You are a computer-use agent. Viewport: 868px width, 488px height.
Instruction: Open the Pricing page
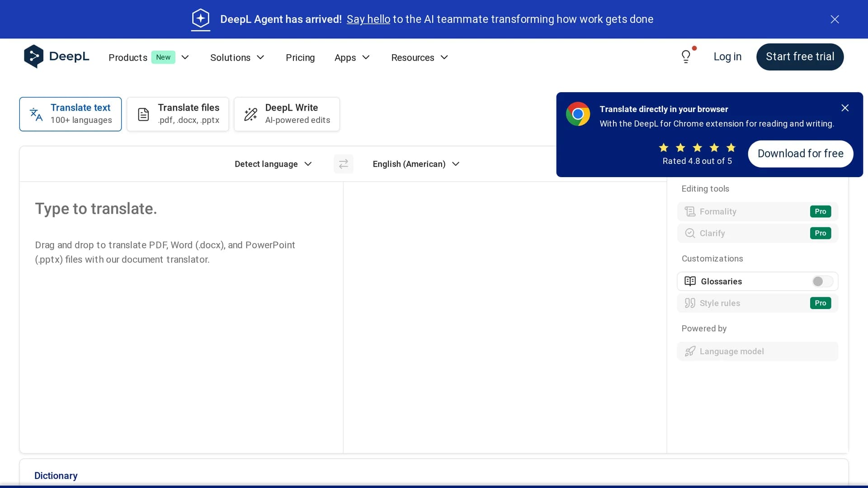pyautogui.click(x=300, y=57)
